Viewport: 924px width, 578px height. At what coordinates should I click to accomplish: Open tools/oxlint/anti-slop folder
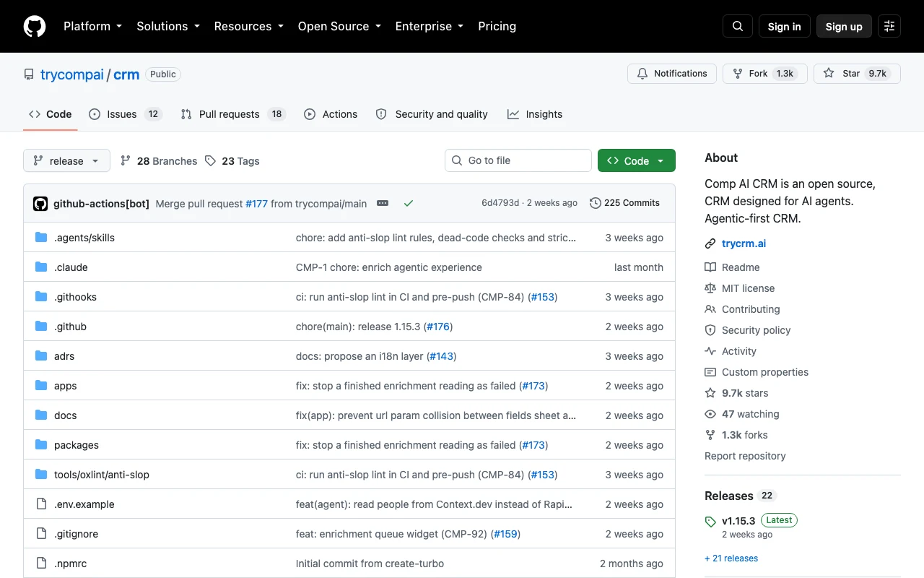102,475
